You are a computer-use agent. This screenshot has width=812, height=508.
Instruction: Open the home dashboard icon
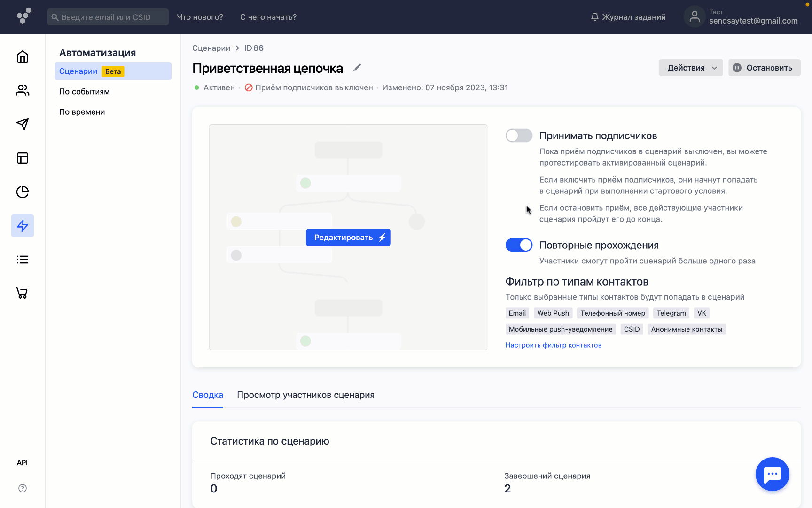(22, 56)
